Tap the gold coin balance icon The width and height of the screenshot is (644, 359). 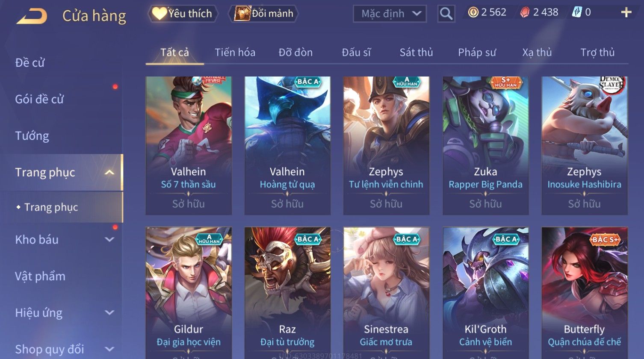pyautogui.click(x=473, y=12)
